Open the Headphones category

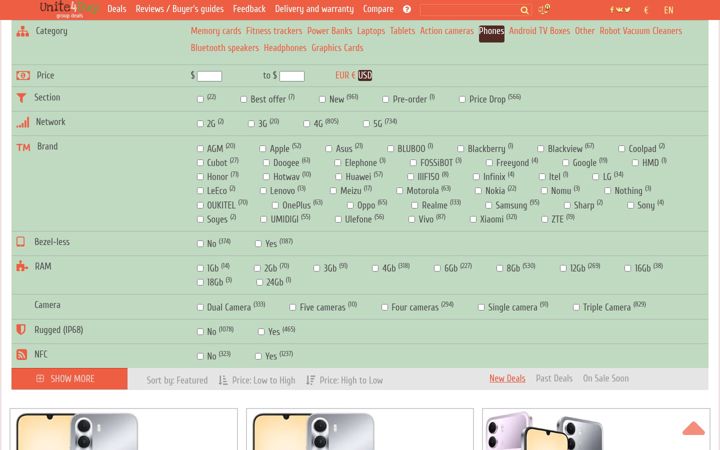tap(285, 48)
